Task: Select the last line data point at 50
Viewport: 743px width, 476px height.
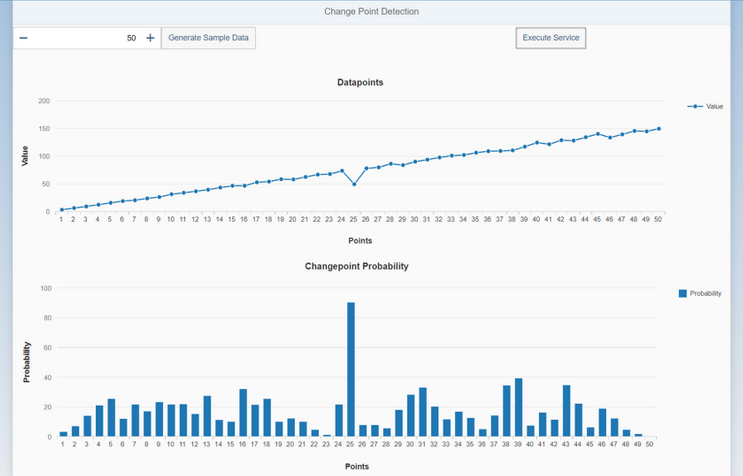Action: [x=659, y=129]
